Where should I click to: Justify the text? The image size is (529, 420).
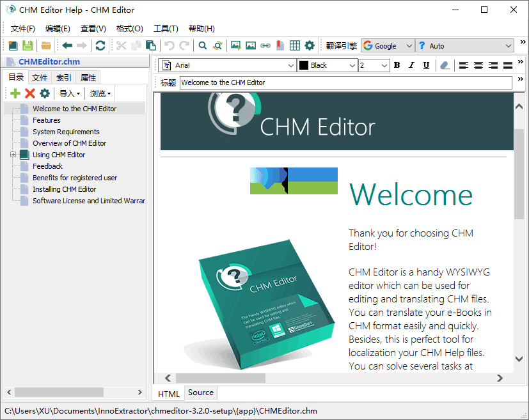pos(508,65)
